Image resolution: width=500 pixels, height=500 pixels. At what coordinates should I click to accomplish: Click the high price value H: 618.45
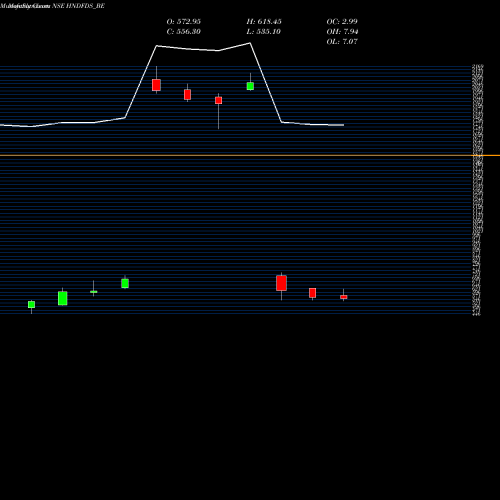pos(264,21)
